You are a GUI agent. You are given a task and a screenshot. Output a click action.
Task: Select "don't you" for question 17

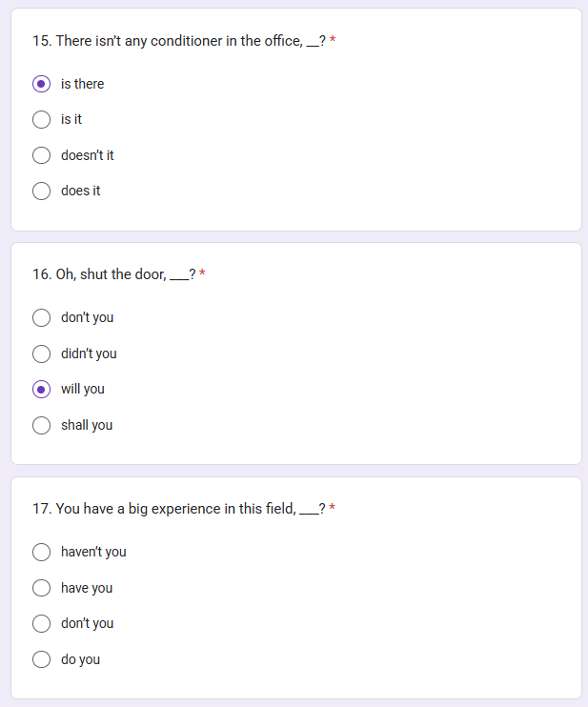coord(42,623)
